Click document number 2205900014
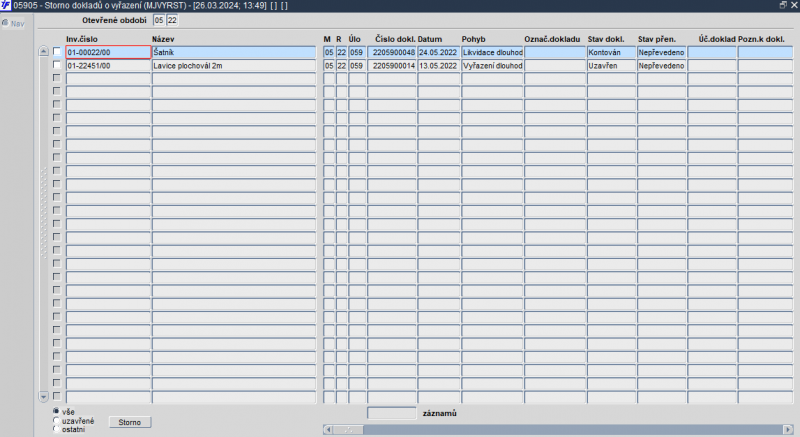This screenshot has width=800, height=437. click(392, 65)
